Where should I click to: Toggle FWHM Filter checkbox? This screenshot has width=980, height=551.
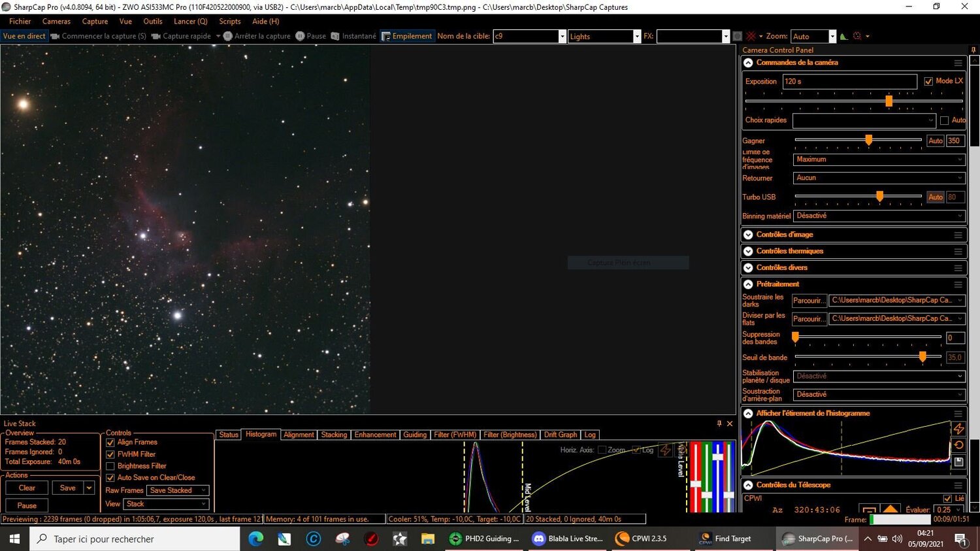pos(110,454)
